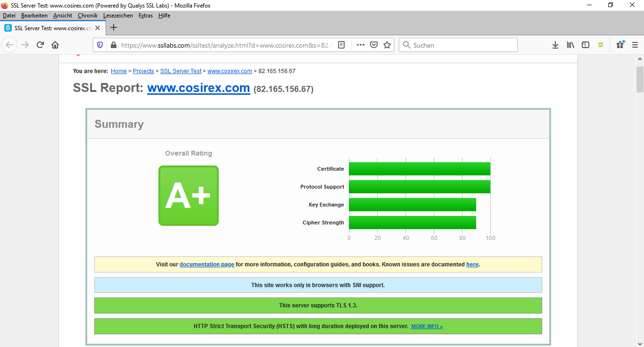This screenshot has width=644, height=347.
Task: Open www.cosirex.com breadcrumb link
Action: tap(230, 71)
